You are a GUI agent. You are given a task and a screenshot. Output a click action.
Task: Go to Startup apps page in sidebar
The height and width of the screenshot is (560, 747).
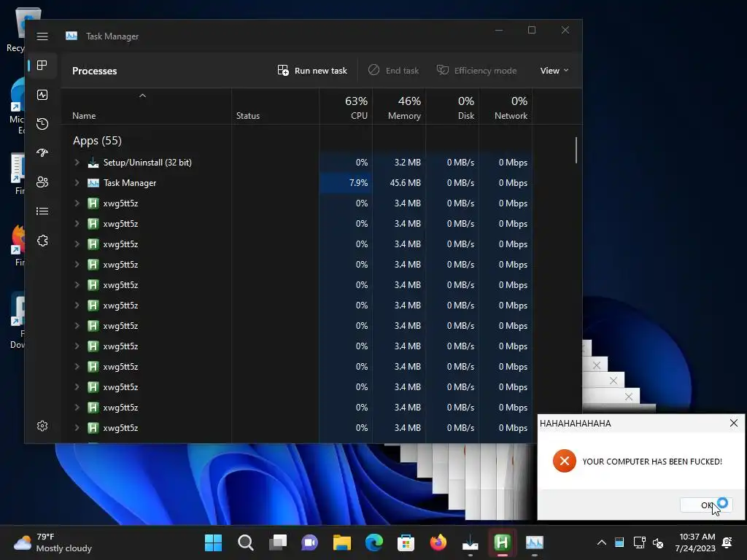point(42,153)
